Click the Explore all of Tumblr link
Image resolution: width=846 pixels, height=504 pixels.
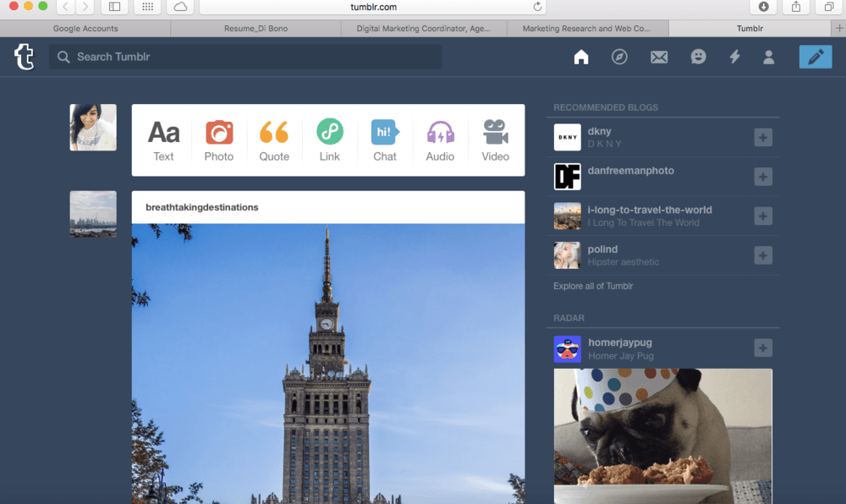[x=593, y=286]
